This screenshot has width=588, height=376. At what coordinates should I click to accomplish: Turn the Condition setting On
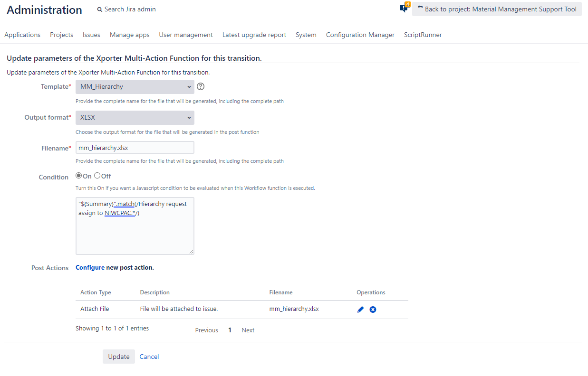coord(78,175)
